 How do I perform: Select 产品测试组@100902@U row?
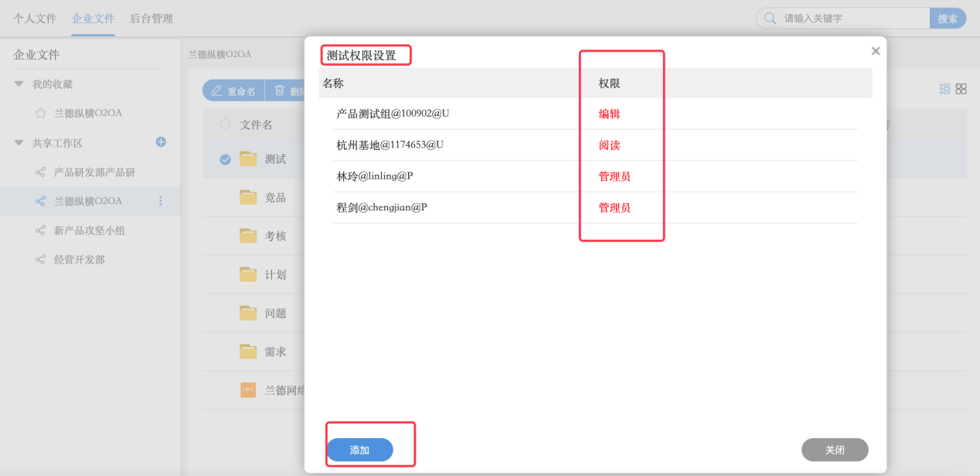pyautogui.click(x=595, y=114)
